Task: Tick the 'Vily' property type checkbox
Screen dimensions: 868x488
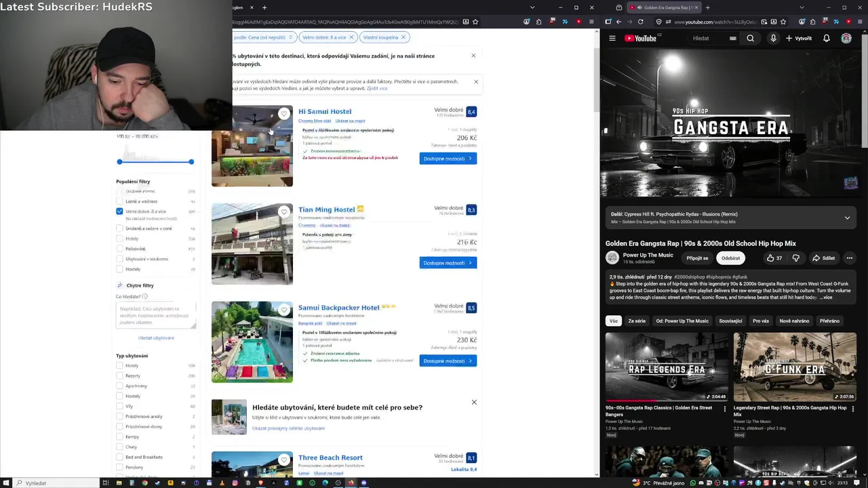Action: coord(119,406)
